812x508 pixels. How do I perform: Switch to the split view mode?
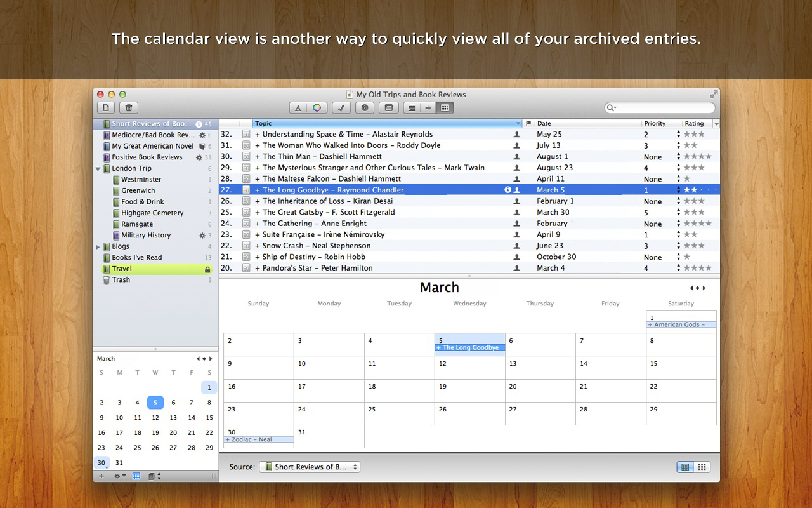pos(428,108)
